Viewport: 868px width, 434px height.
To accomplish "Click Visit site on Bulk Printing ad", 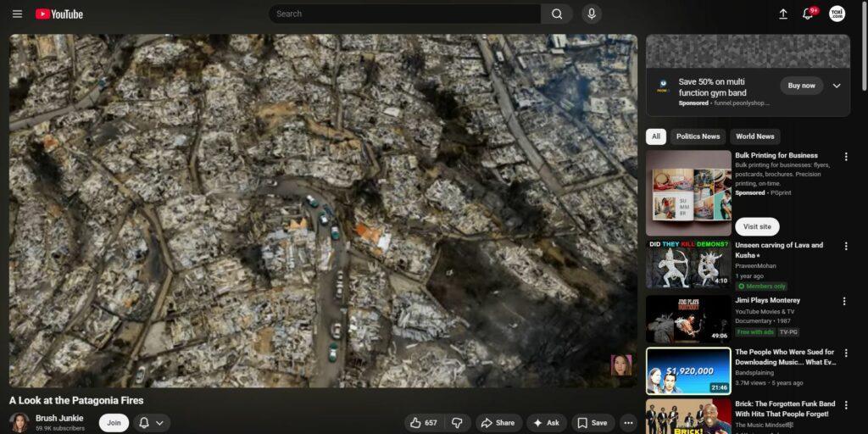I will point(757,226).
